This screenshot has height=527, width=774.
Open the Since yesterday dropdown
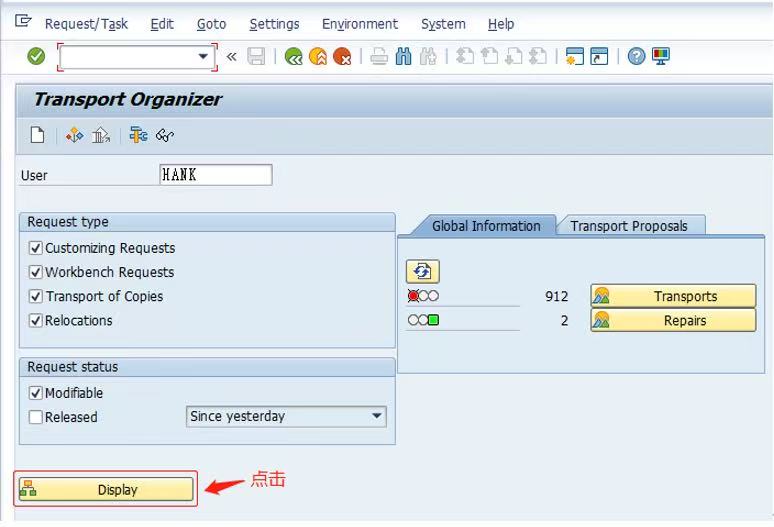[286, 416]
